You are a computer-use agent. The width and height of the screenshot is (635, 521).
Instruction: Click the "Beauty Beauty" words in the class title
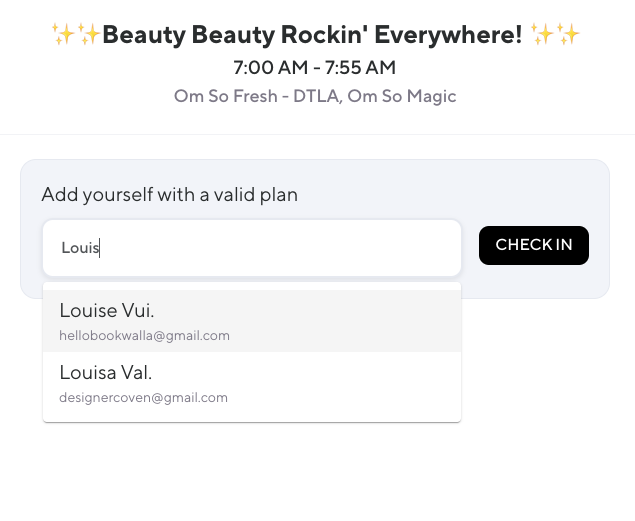click(x=180, y=36)
